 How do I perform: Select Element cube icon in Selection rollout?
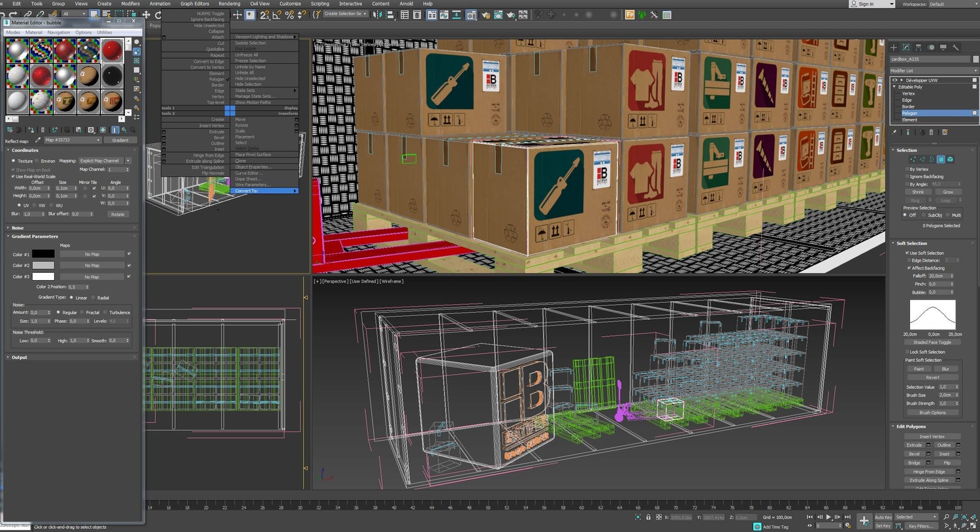[950, 159]
